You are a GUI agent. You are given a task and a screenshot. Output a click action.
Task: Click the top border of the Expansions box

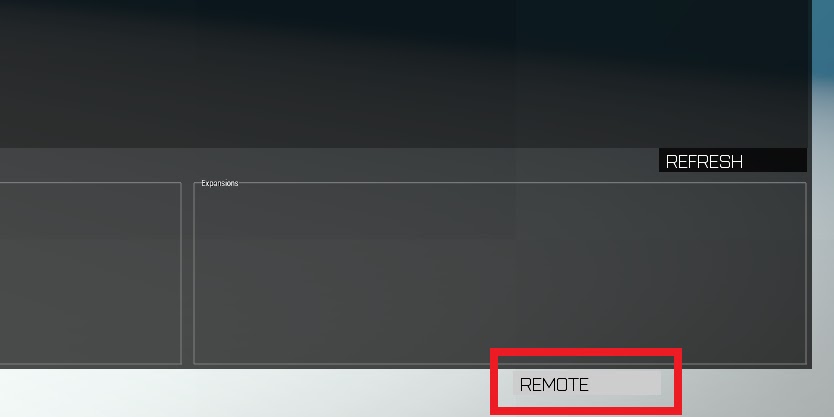(521, 182)
